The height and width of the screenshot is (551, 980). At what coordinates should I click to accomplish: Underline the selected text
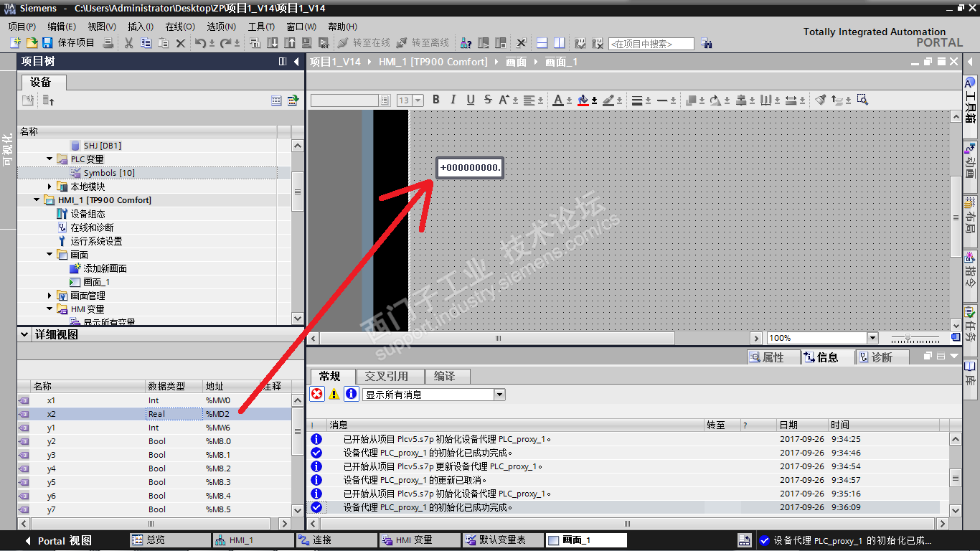click(x=471, y=100)
